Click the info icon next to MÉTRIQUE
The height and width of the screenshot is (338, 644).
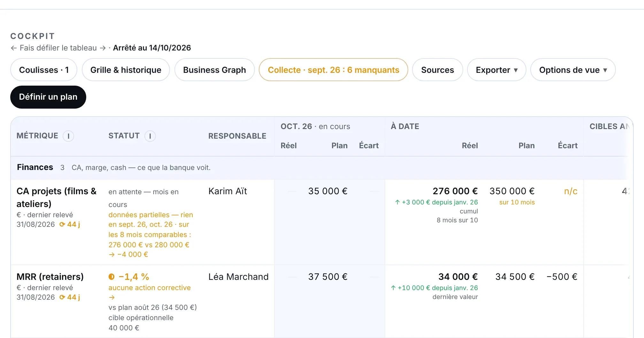[68, 136]
